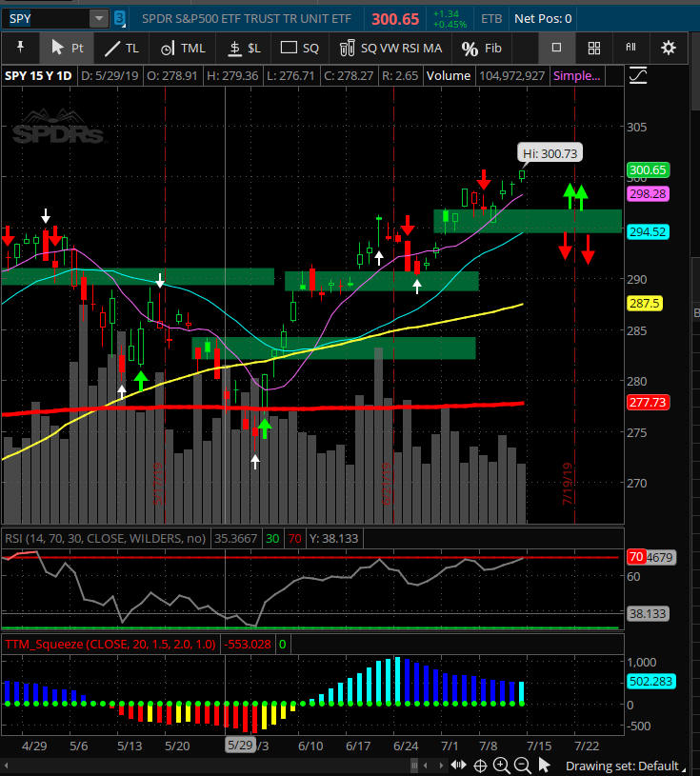Zoom out with the magnifier minus icon
700x776 pixels.
pos(523,766)
